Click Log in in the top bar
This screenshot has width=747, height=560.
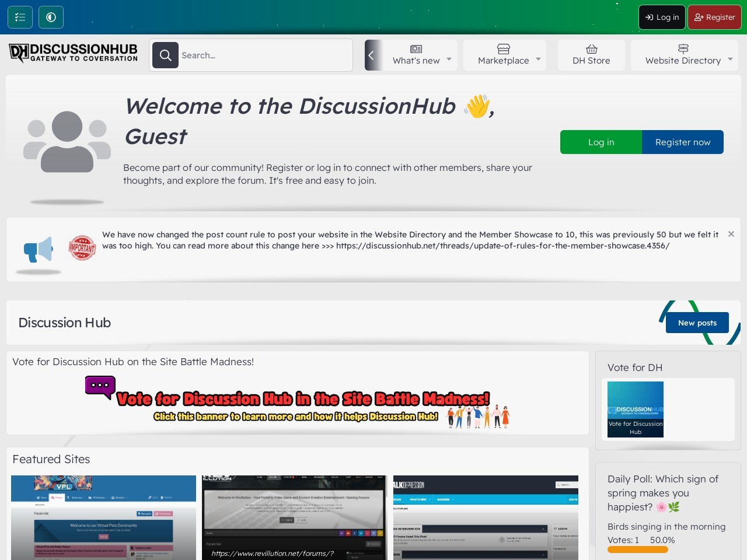point(662,17)
